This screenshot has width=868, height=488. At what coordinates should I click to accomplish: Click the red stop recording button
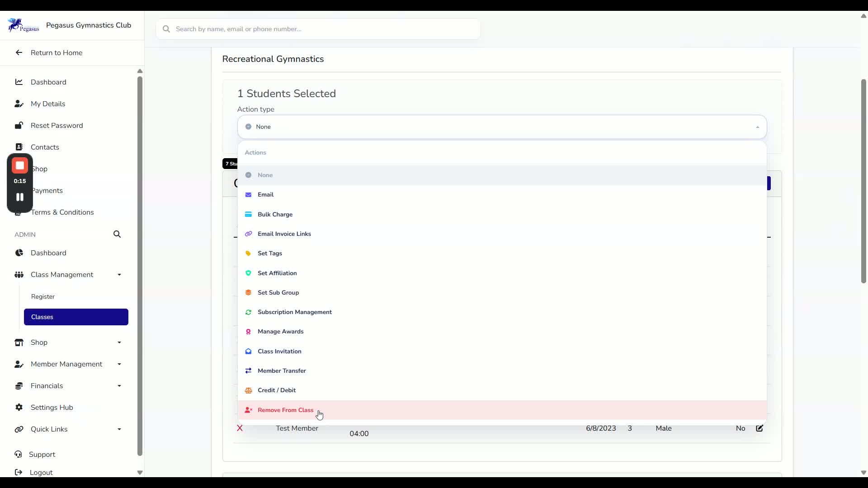(x=20, y=166)
